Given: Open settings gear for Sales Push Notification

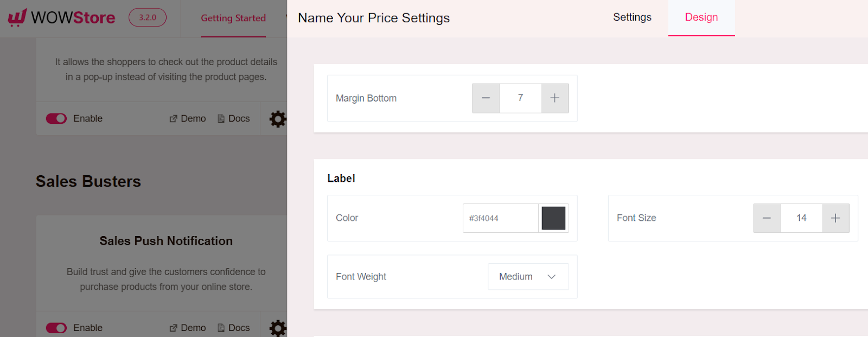Looking at the screenshot, I should point(278,328).
